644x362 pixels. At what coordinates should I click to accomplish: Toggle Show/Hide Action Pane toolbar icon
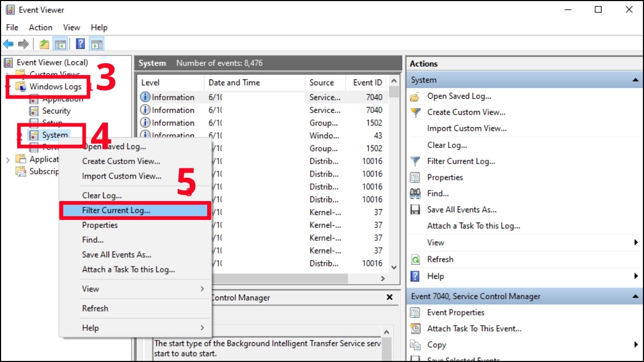point(97,44)
